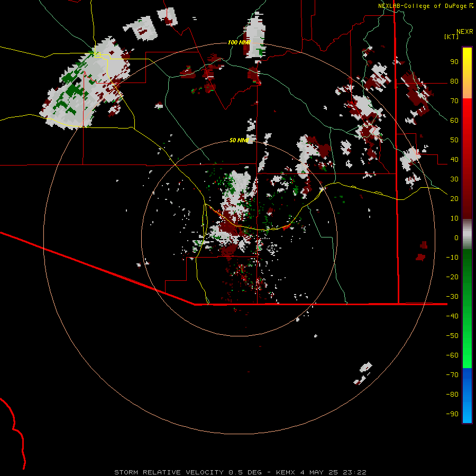Click the 90 value on the velocity scale

454,62
